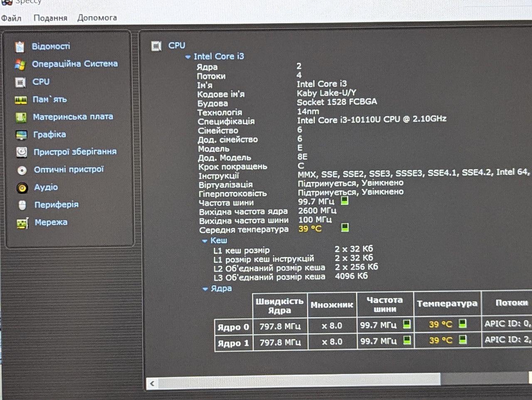532x400 pixels.
Task: Open Пристрої зберігання section
Action: click(75, 152)
